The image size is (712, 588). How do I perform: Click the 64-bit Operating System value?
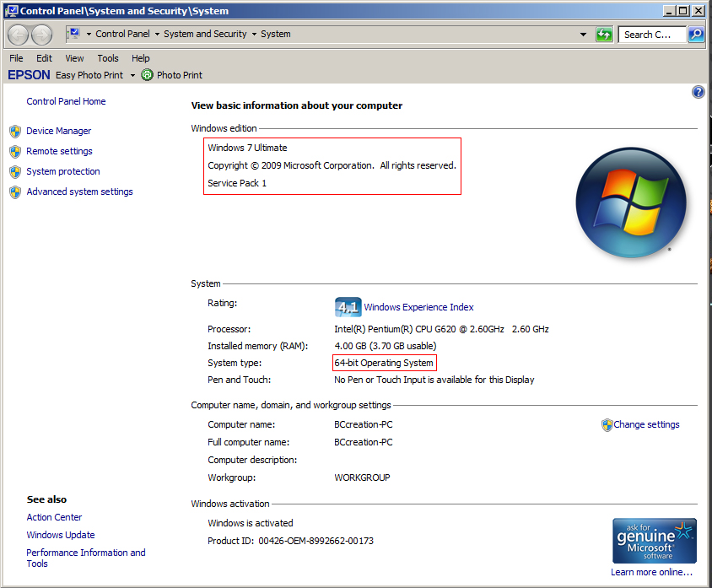click(384, 363)
